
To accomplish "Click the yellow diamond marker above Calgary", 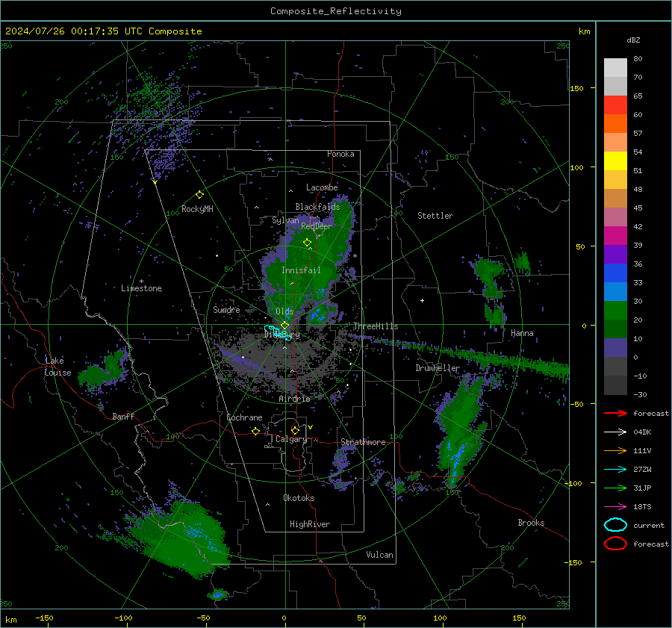I will point(295,430).
